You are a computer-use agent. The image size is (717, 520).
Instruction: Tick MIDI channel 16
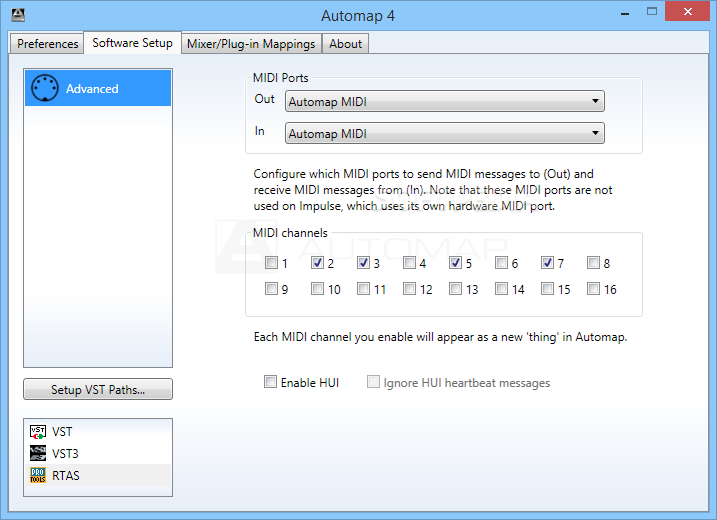click(x=594, y=289)
